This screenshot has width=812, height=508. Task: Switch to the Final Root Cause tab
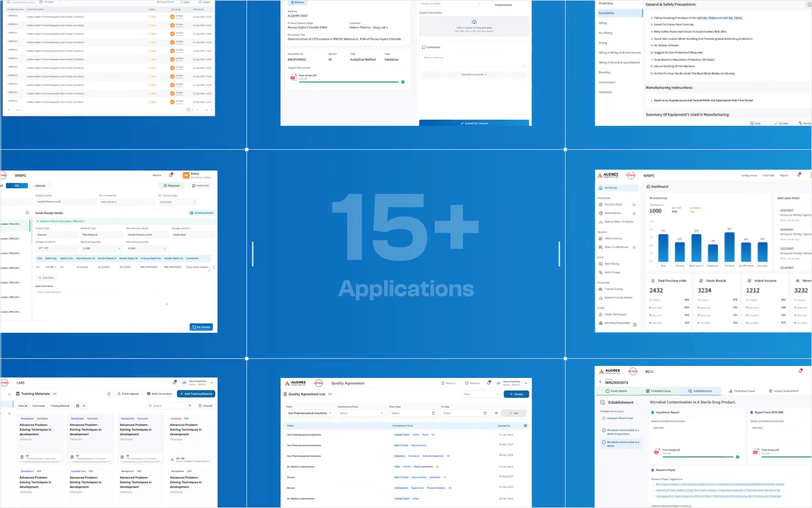(741, 391)
